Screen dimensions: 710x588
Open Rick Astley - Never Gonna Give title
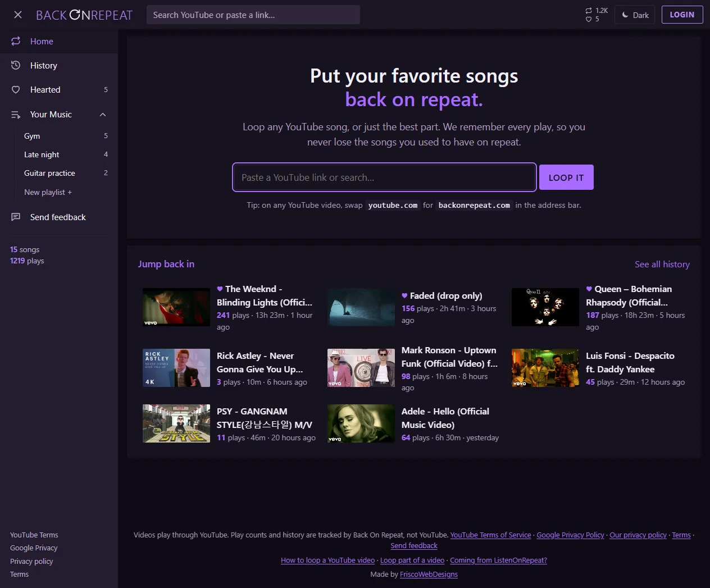(260, 362)
